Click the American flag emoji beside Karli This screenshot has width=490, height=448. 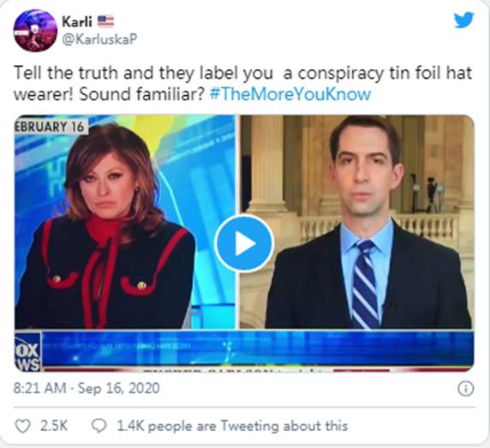[105, 21]
